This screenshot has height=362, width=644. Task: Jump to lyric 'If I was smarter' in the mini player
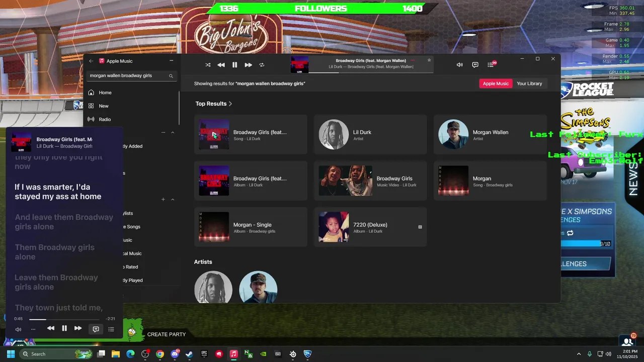pos(58,192)
